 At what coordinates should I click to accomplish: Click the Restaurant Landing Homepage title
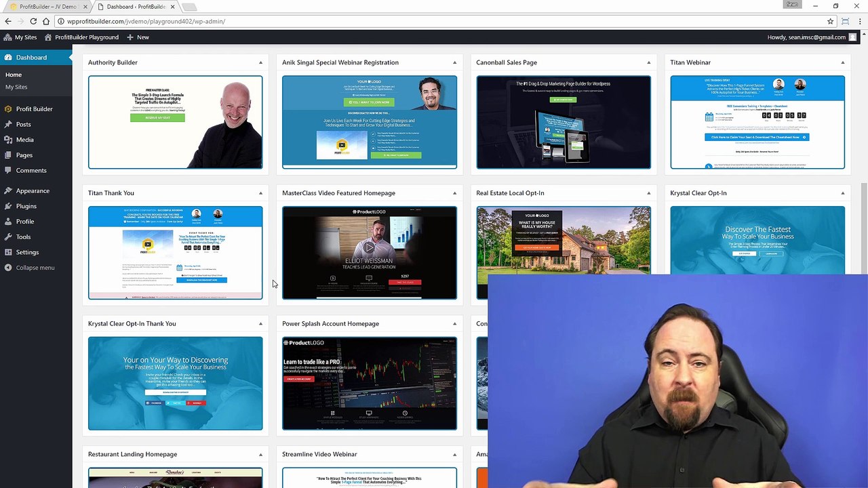click(x=132, y=454)
